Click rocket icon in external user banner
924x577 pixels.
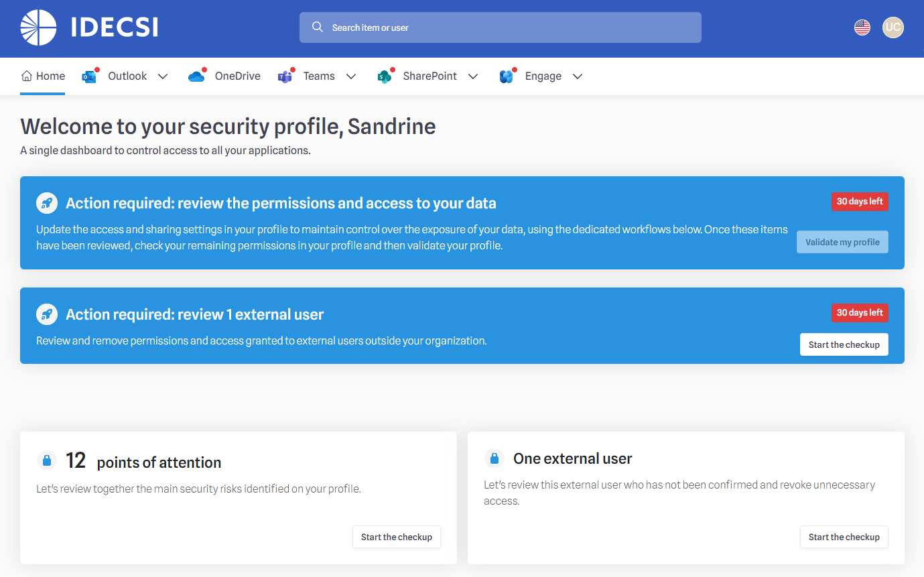47,314
